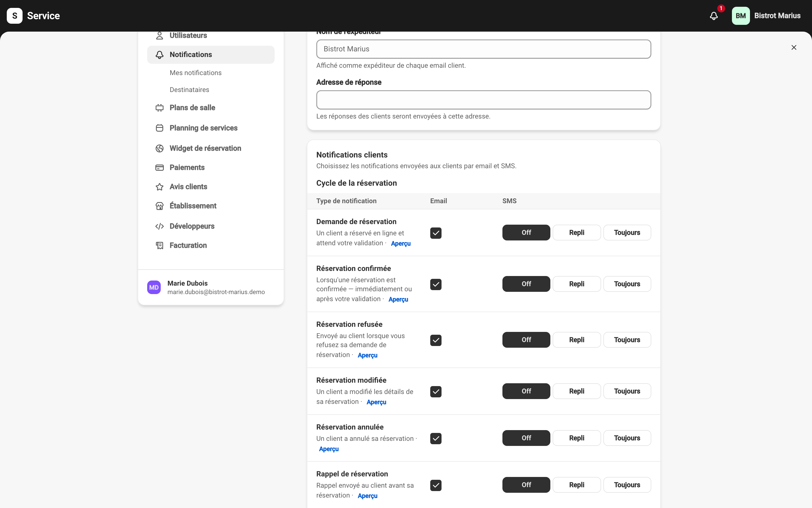Click the BM account avatar

point(741,16)
